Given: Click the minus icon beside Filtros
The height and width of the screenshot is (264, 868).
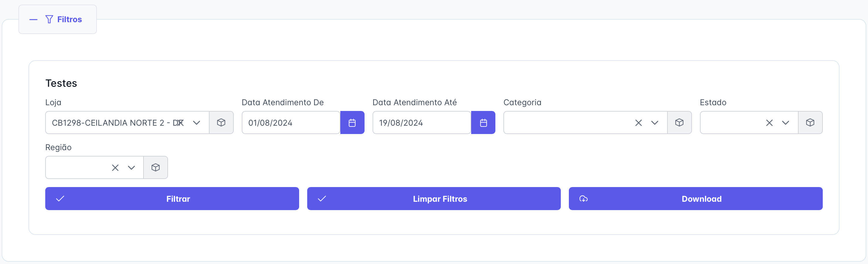Looking at the screenshot, I should click(33, 20).
